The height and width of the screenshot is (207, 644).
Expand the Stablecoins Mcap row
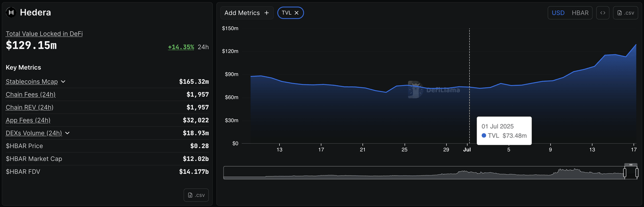[x=63, y=81]
